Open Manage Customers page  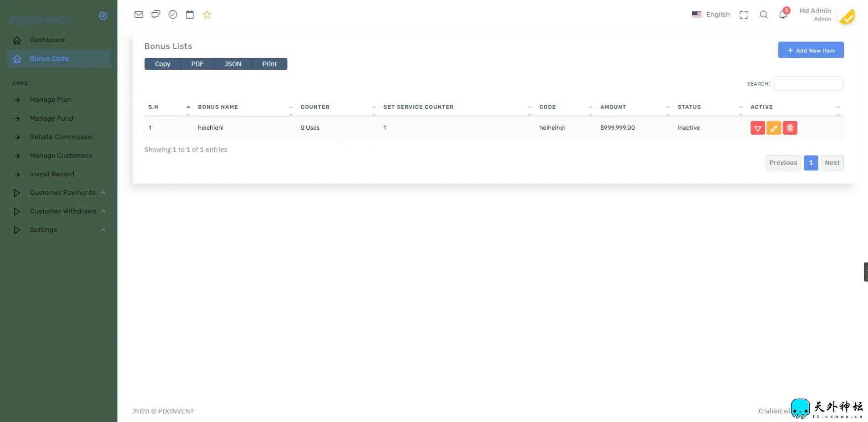[59, 156]
